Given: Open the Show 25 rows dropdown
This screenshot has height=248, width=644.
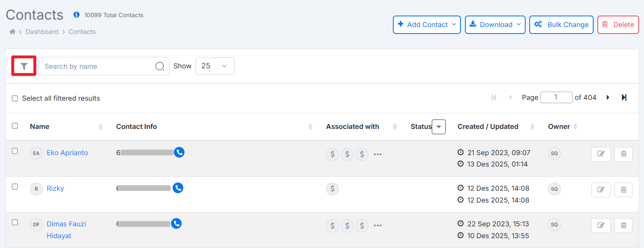Looking at the screenshot, I should point(215,66).
